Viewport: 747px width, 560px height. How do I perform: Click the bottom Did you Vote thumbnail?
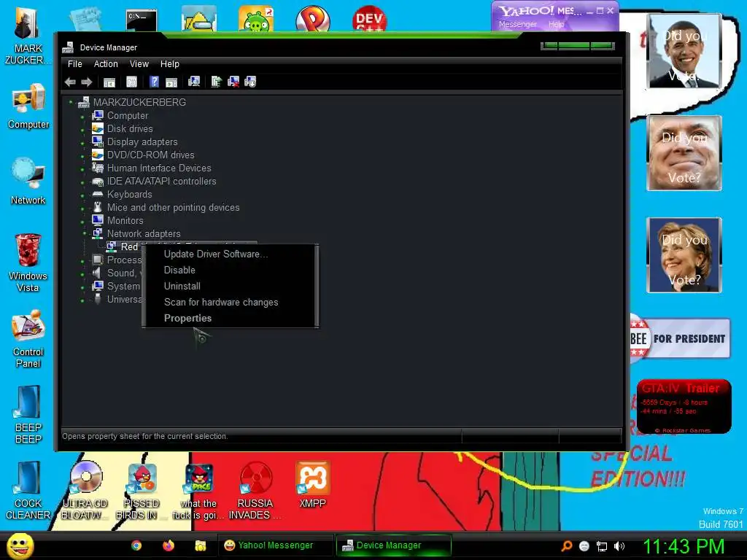point(684,255)
